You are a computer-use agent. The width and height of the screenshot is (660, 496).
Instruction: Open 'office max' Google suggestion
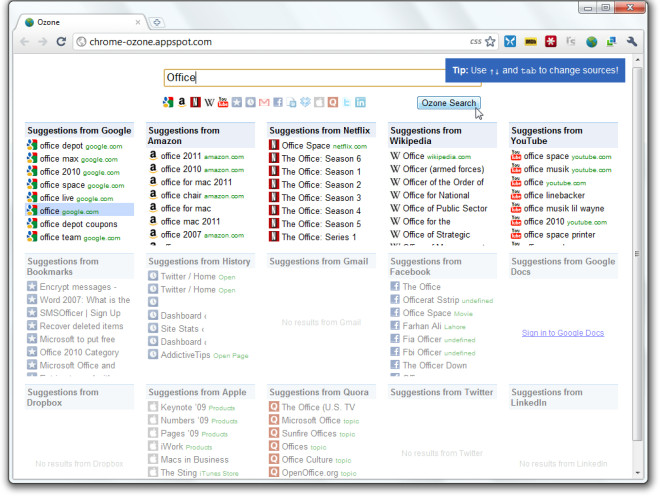tap(80, 159)
